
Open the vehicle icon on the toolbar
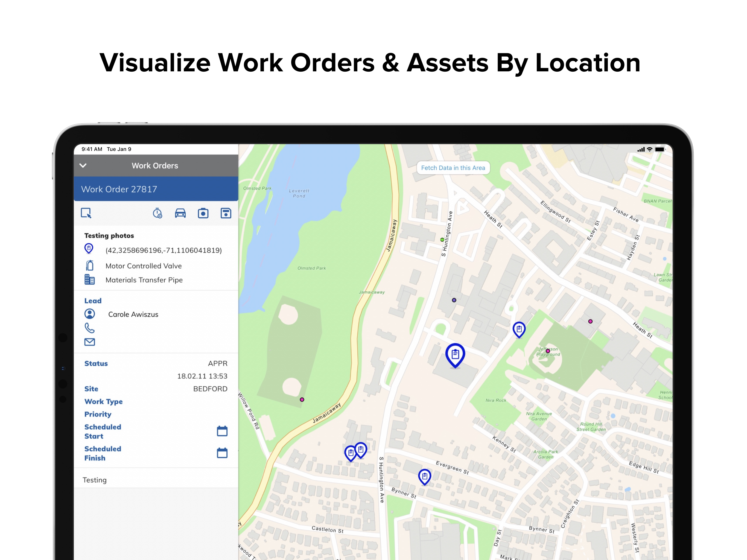(180, 213)
